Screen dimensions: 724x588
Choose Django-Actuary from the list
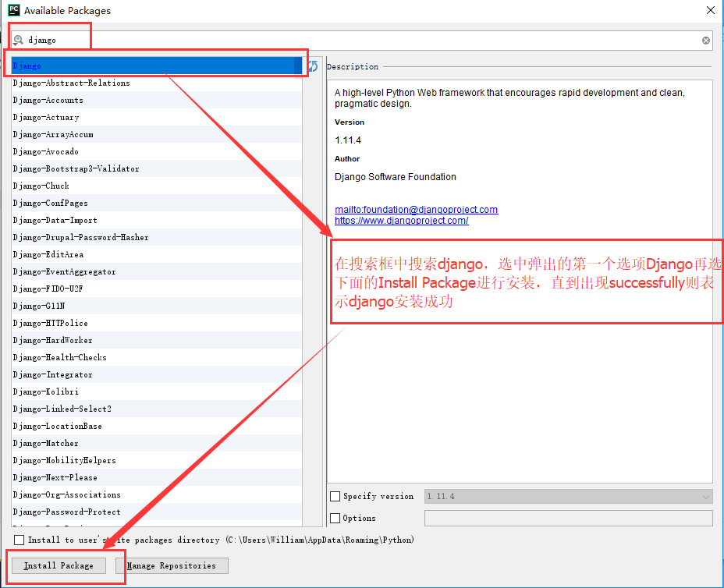point(157,117)
